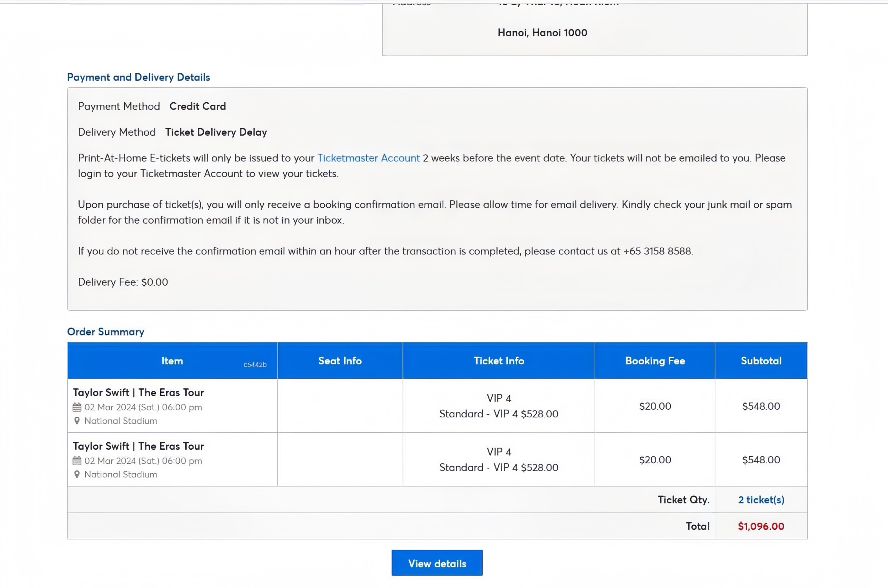Click the Total label
888x588 pixels.
pyautogui.click(x=698, y=526)
